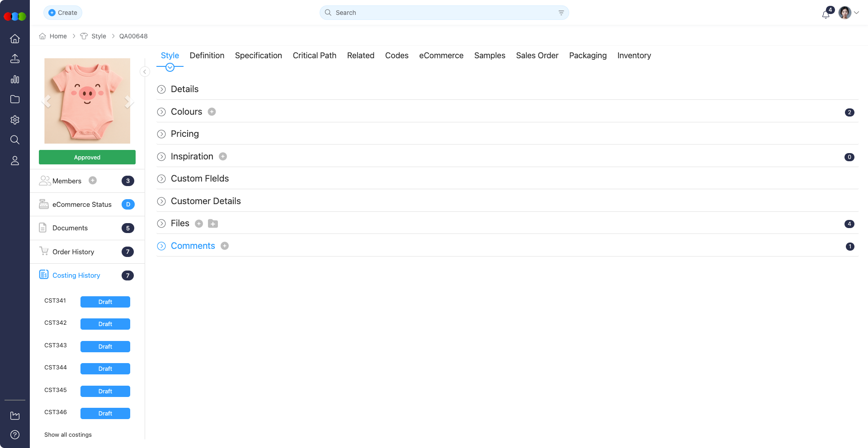Screen dimensions: 868x448
Task: Open the help question mark icon
Action: pyautogui.click(x=15, y=434)
